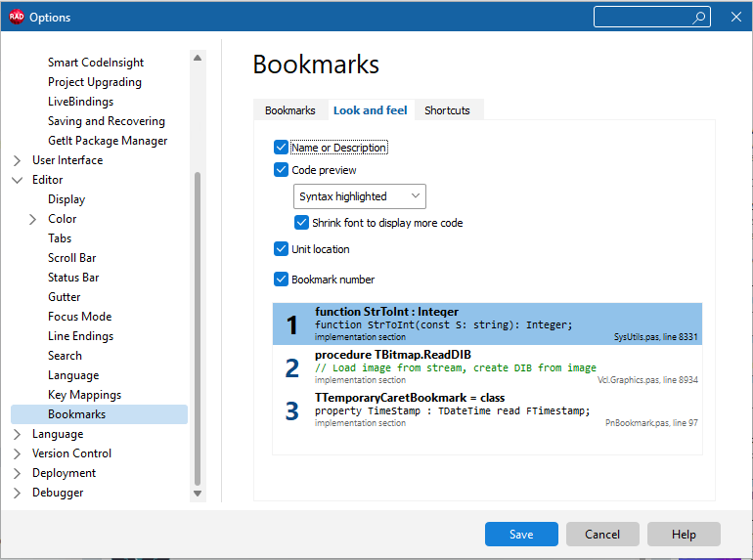
Task: Select the Debugger tree item
Action: 58,493
